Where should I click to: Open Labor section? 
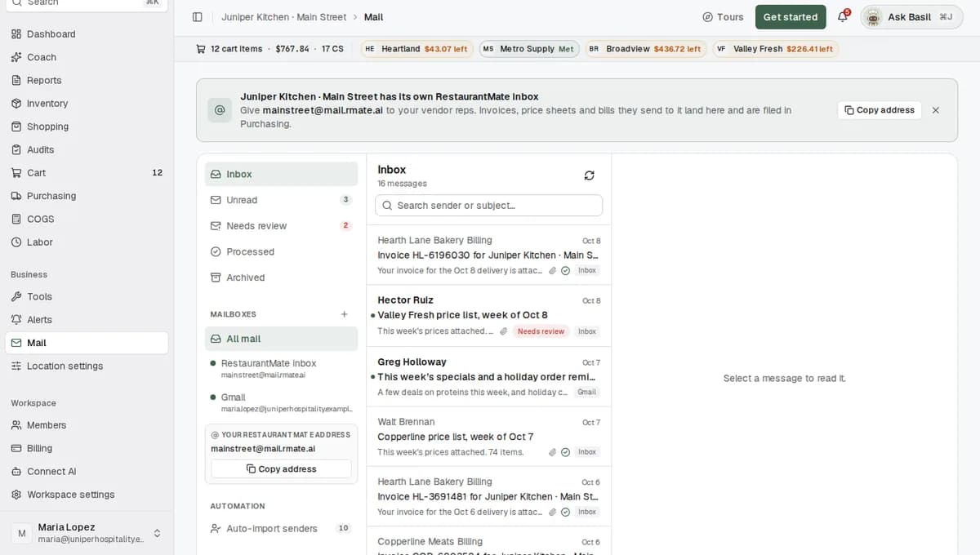pyautogui.click(x=87, y=242)
